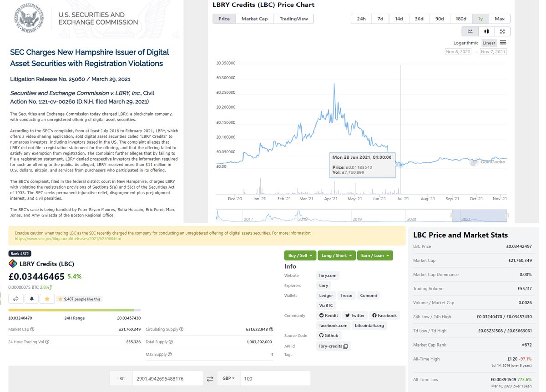Click the bell price alert icon
The width and height of the screenshot is (546, 392).
click(x=31, y=299)
